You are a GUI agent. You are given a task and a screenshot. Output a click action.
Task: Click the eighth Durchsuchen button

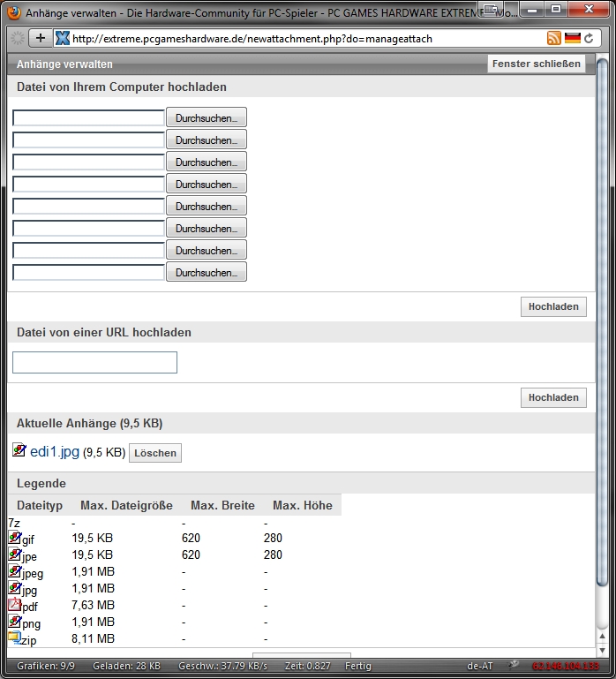click(207, 272)
